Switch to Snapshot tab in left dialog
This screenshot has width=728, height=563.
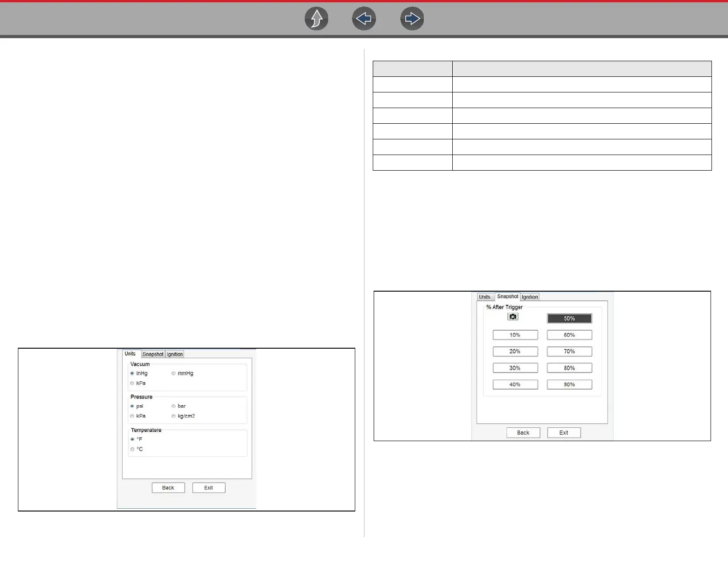(x=153, y=354)
